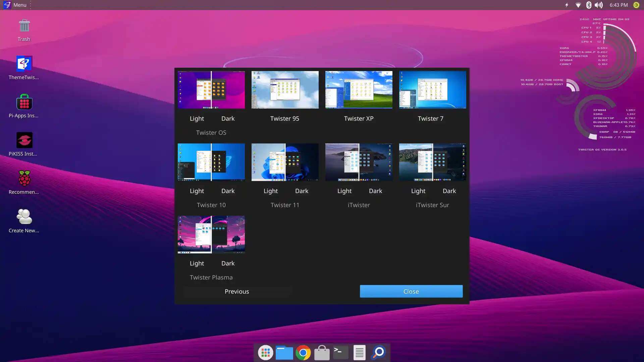
Task: Open the Trash on the desktop
Action: point(24,26)
